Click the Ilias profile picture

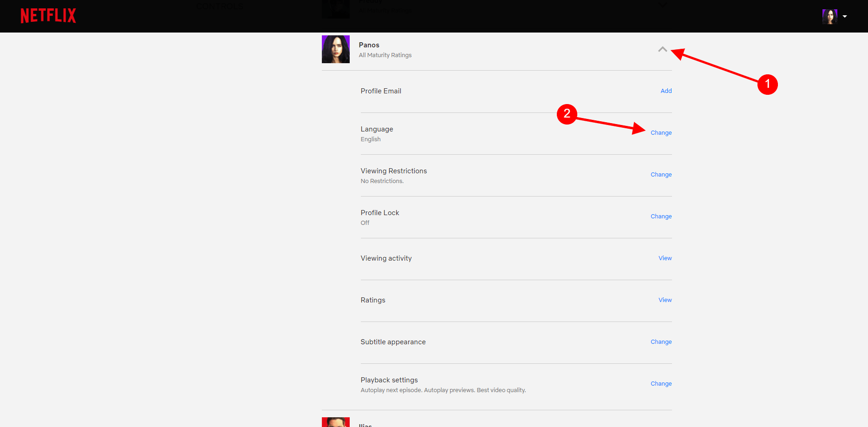pos(335,422)
